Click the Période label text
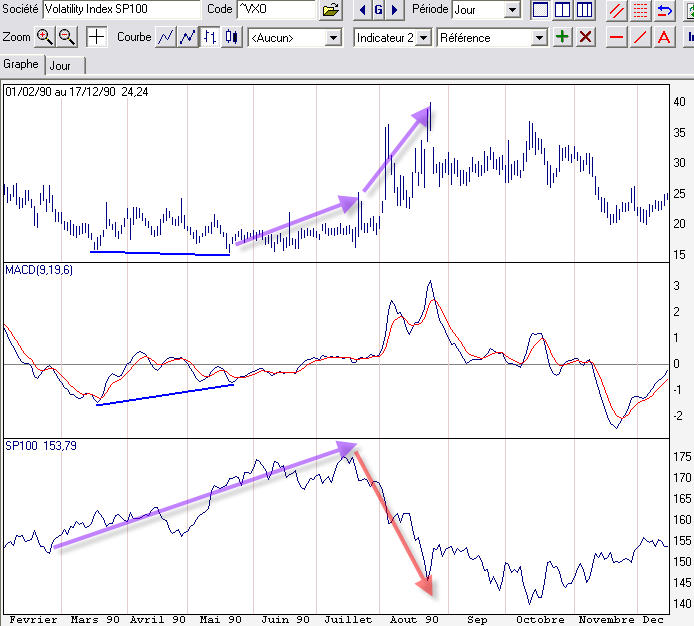Image resolution: width=694 pixels, height=626 pixels. pos(430,9)
